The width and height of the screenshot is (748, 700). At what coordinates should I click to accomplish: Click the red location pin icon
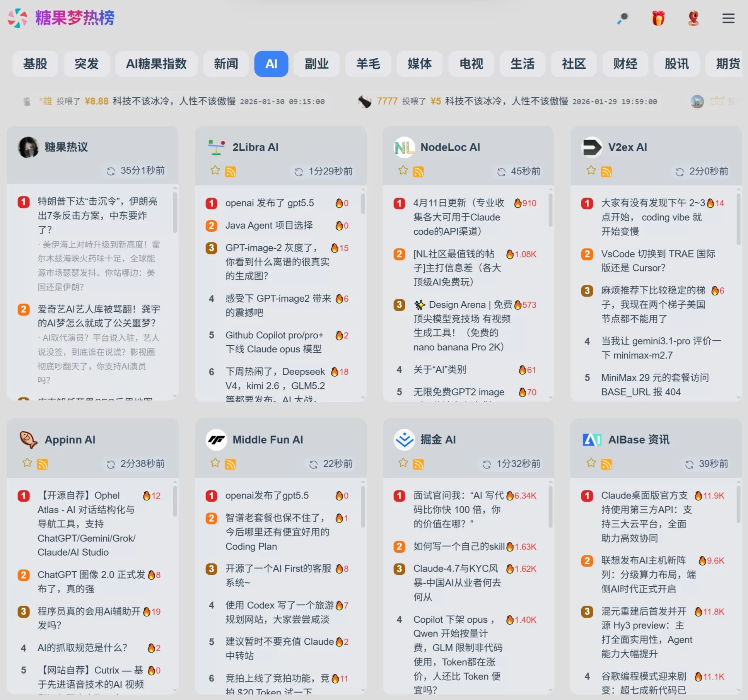click(x=693, y=18)
